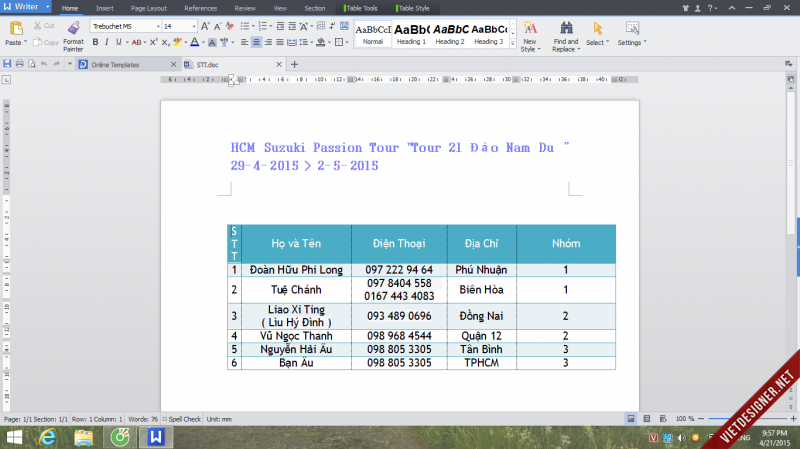Increase font size with grow font icon
800x449 pixels.
[205, 26]
